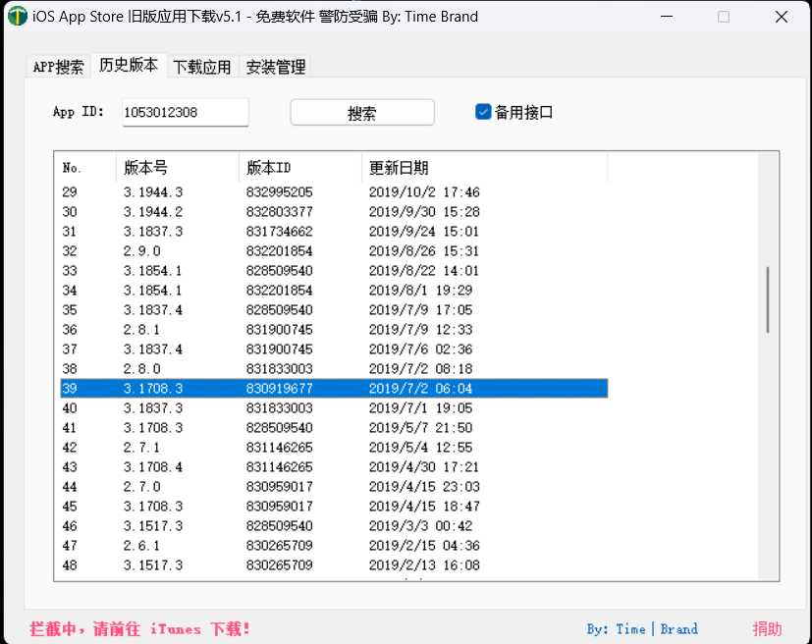The width and height of the screenshot is (812, 644).
Task: Toggle the 备用接口 checkbox
Action: [x=483, y=112]
